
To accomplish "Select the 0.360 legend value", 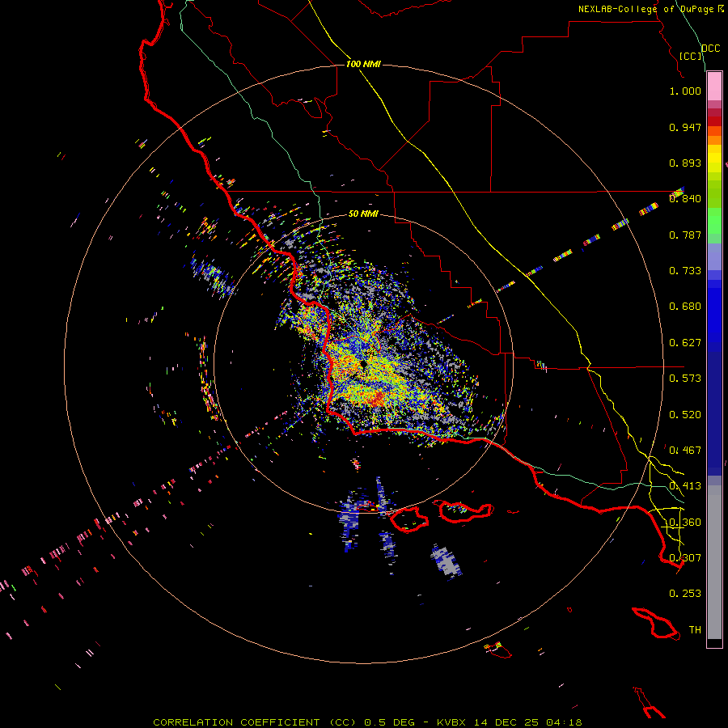I will [x=685, y=523].
